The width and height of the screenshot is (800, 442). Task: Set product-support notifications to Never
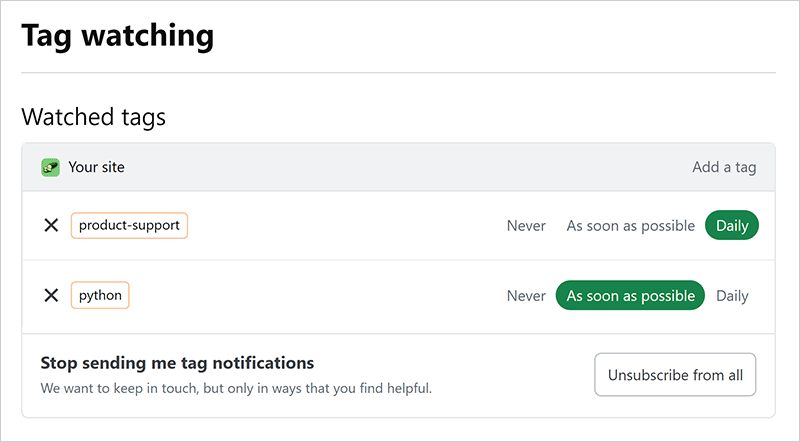coord(526,226)
